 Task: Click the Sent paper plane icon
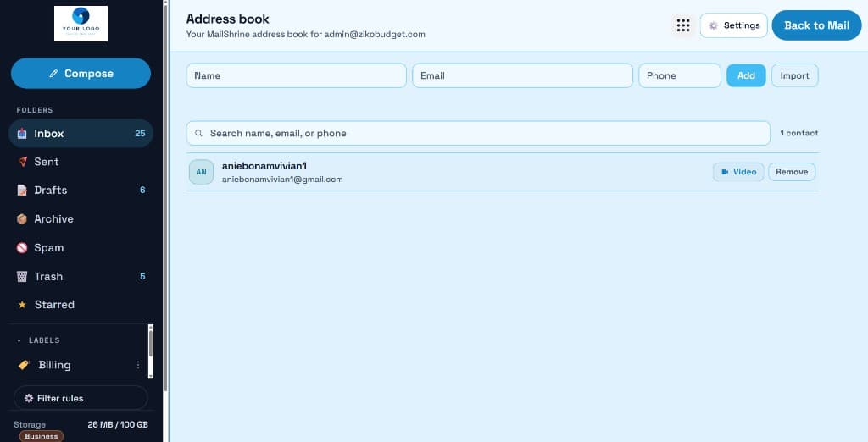coord(22,162)
